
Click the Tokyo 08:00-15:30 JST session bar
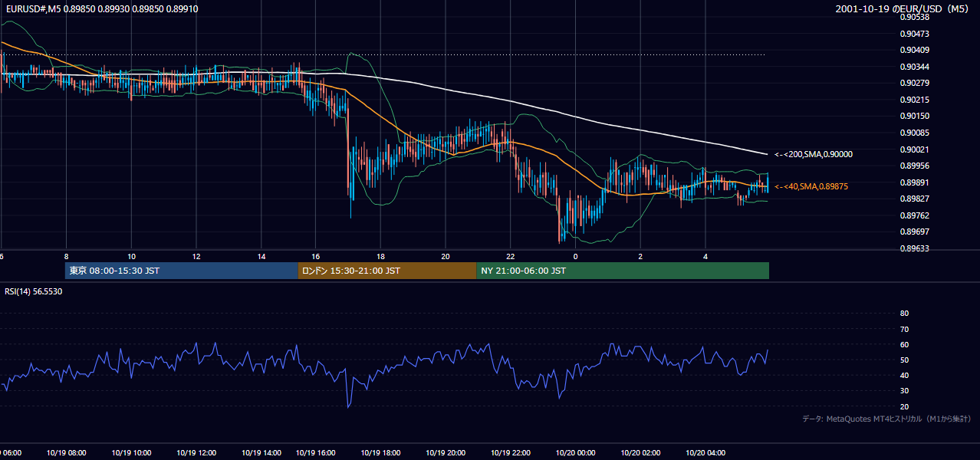click(182, 271)
